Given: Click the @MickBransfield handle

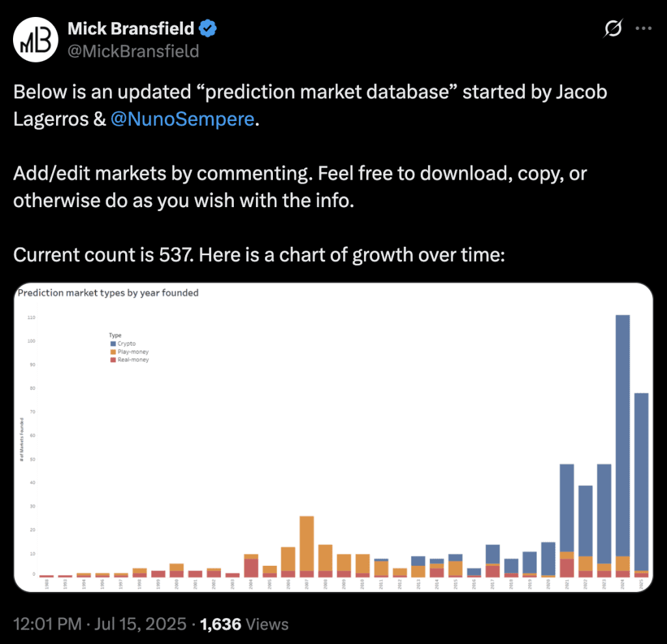Looking at the screenshot, I should pos(133,51).
